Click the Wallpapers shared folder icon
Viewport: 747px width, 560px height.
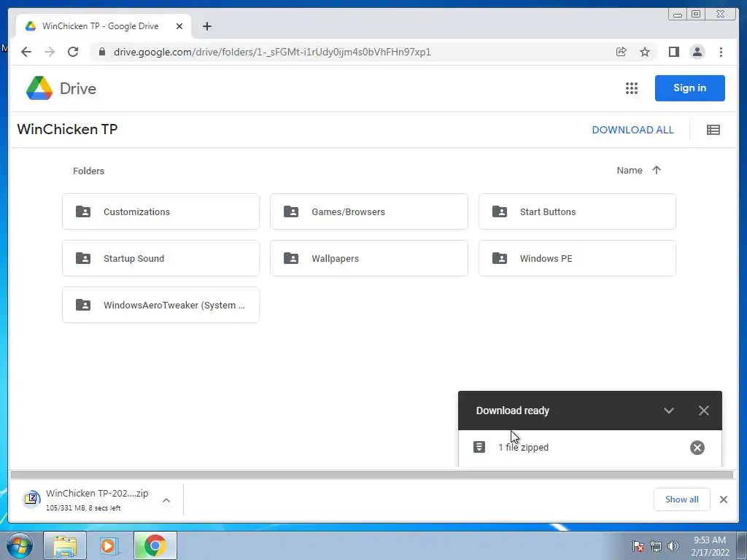(x=291, y=258)
